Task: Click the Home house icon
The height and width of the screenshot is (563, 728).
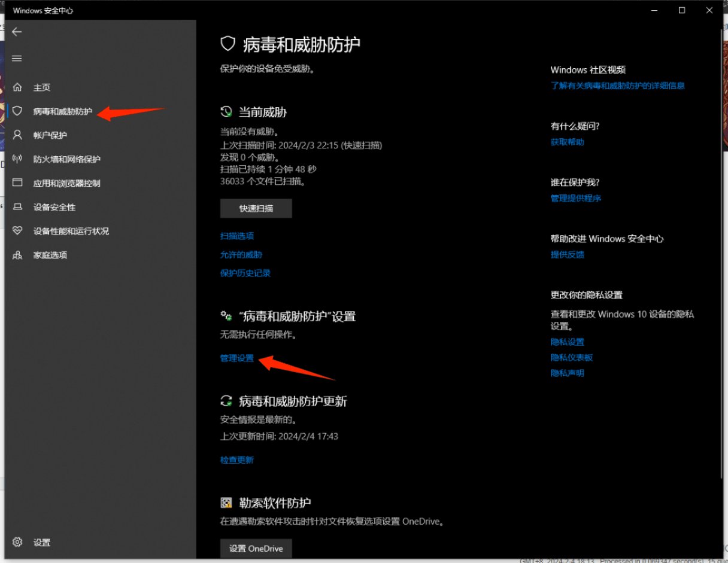Action: pyautogui.click(x=17, y=87)
